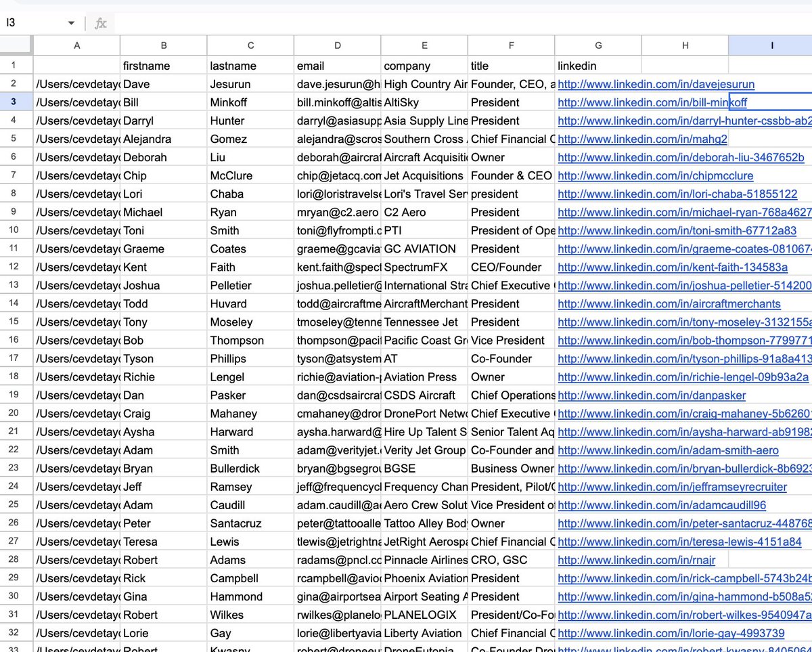Select the 'Aviation Press' company cell
The width and height of the screenshot is (812, 652).
(x=424, y=376)
